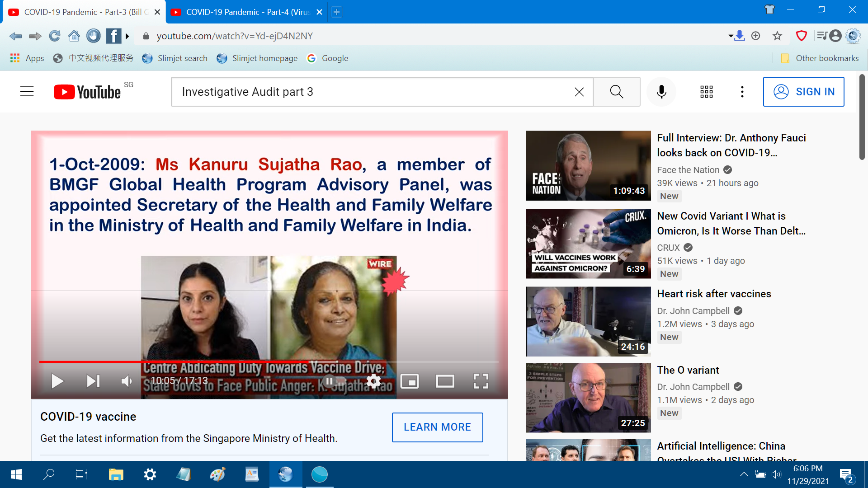Screen dimensions: 868x488
Task: Seek on the red video progress bar
Action: [x=269, y=362]
